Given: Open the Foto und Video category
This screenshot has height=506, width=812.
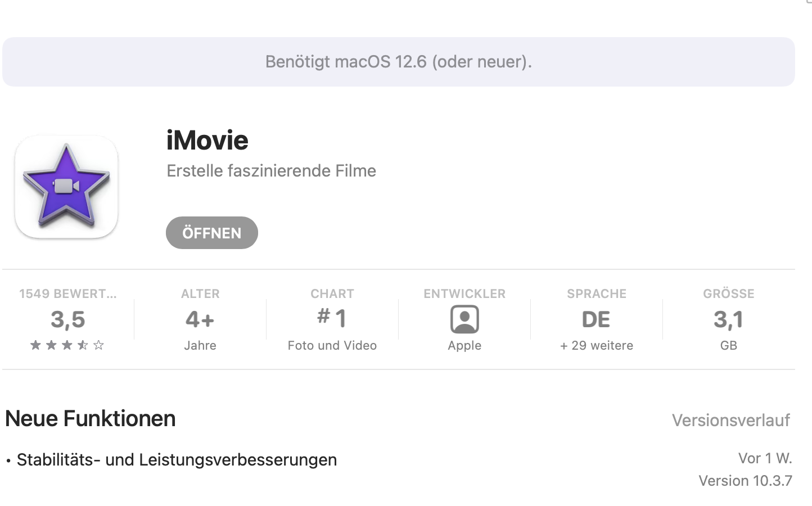Looking at the screenshot, I should [332, 345].
